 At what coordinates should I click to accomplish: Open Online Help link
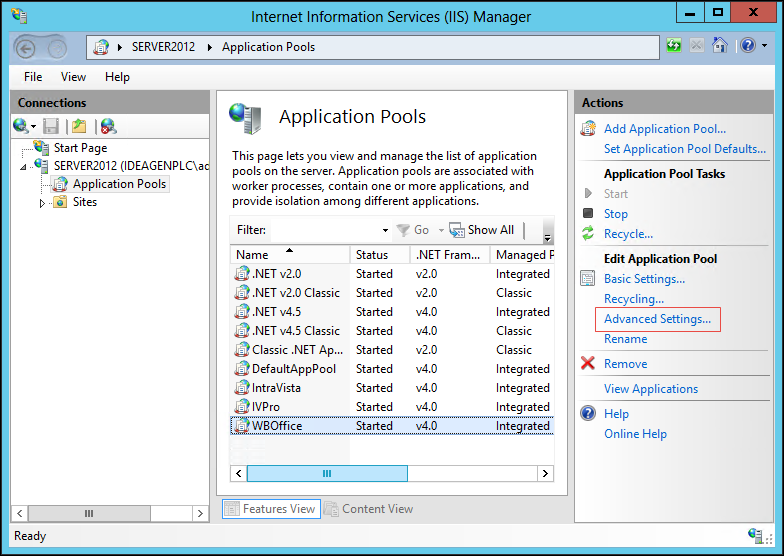(x=635, y=434)
